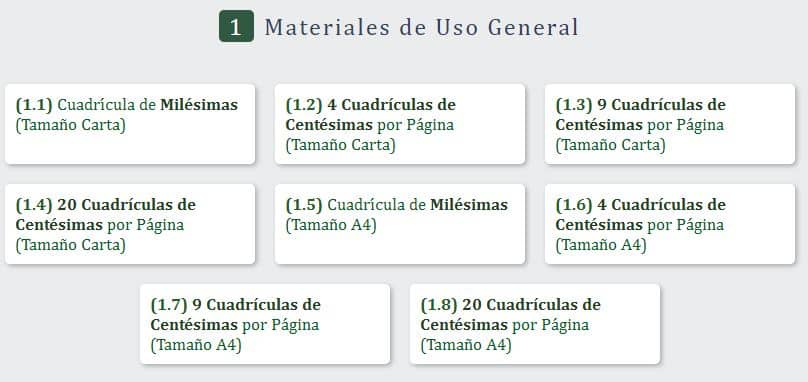Click the (1.5) label in the card
The width and height of the screenshot is (808, 382).
tap(304, 205)
